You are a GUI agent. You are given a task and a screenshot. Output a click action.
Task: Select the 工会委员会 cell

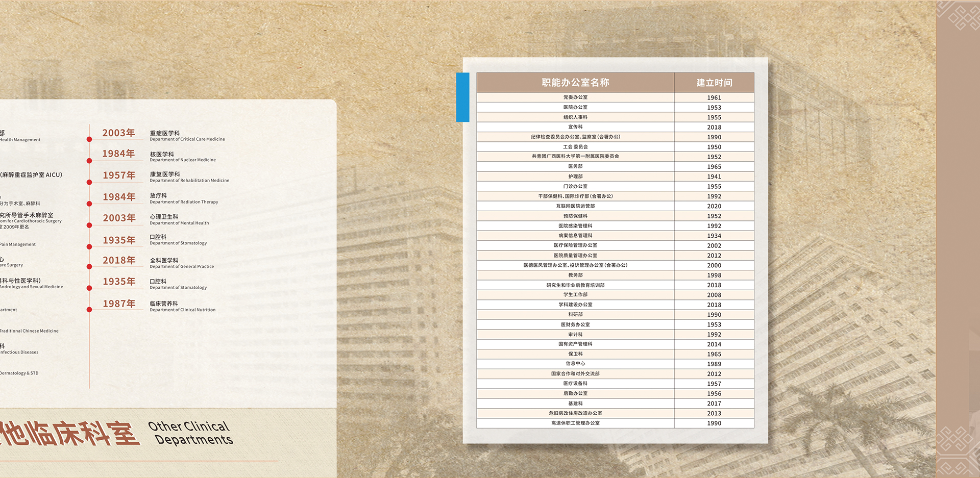pyautogui.click(x=575, y=147)
